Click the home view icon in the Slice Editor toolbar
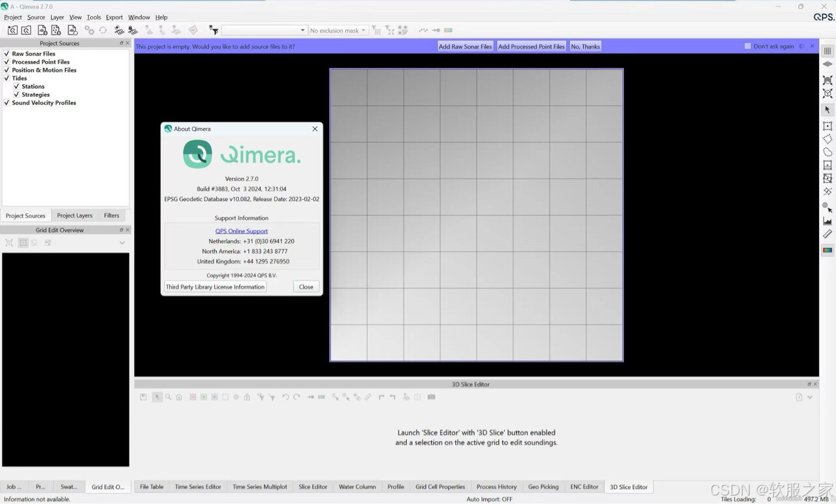The image size is (836, 504). 179,397
